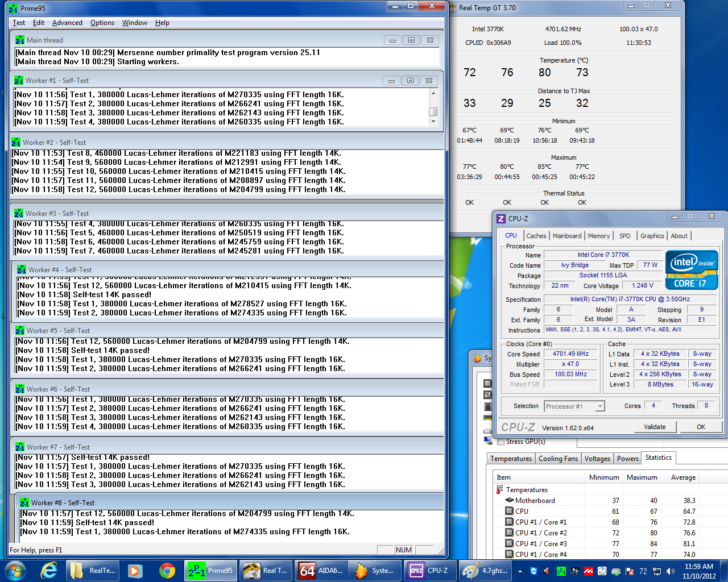Click the Safely Remove Hardware tray icon

616,571
